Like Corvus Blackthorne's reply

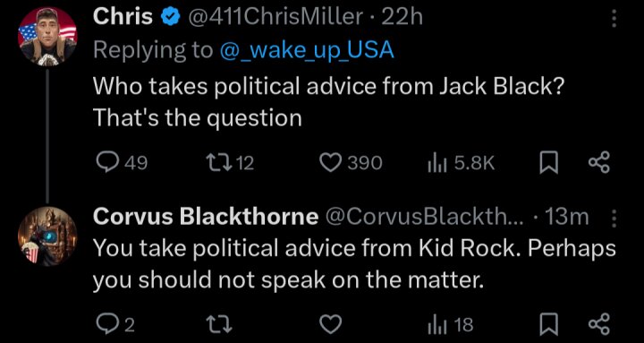point(330,326)
